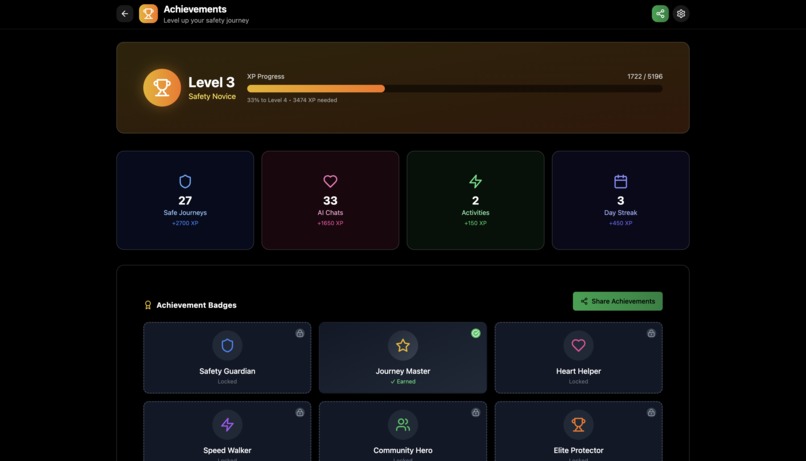Click the Heart Helper heart badge icon

pyautogui.click(x=578, y=345)
